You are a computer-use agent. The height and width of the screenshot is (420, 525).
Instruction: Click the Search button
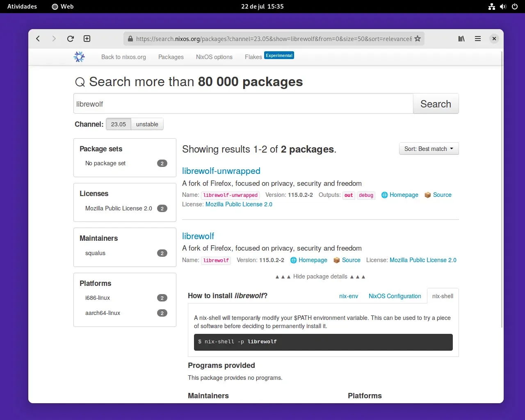click(436, 104)
